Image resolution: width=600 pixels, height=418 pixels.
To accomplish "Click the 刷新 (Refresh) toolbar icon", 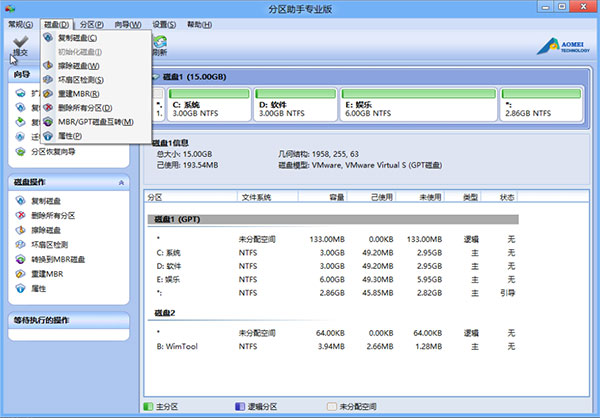I will [x=160, y=45].
